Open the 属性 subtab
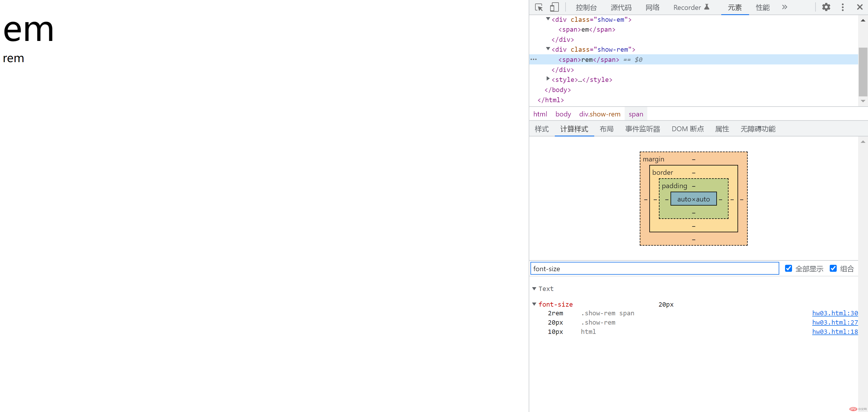Viewport: 868px width, 412px height. [722, 129]
